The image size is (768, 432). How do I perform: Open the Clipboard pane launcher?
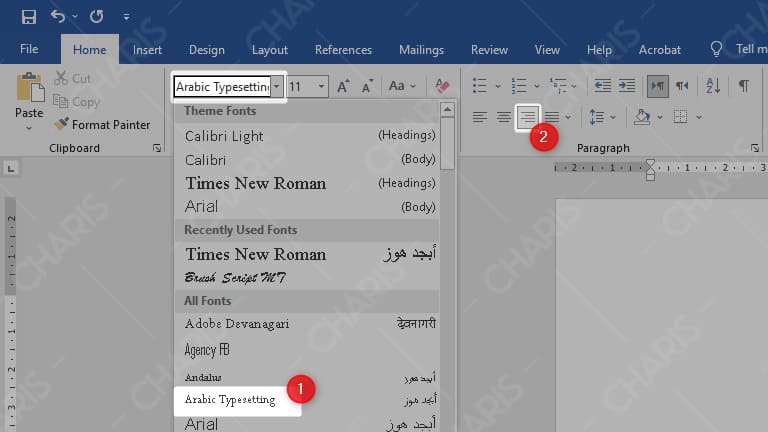[x=157, y=148]
